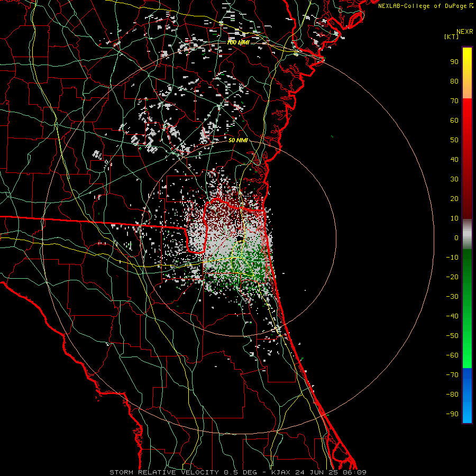The width and height of the screenshot is (476, 476).
Task: Select the -10 value on velocity scale
Action: pyautogui.click(x=452, y=258)
